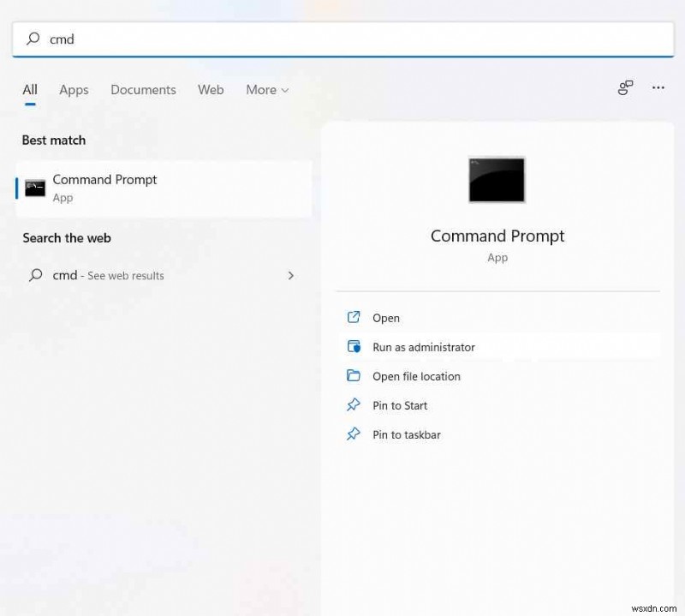Click the Command Prompt icon in Best match
685x616 pixels.
pos(33,188)
